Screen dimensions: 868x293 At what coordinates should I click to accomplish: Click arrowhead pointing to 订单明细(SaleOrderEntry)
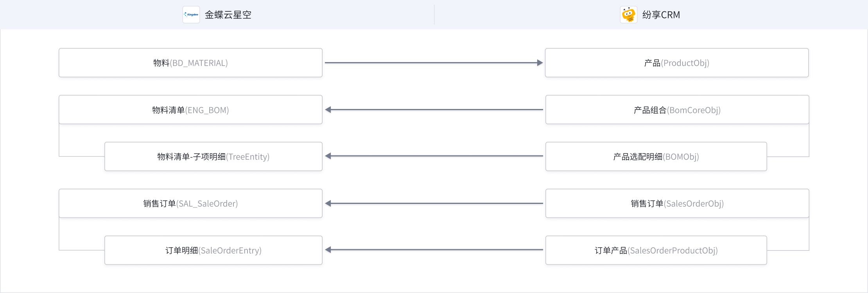point(328,250)
